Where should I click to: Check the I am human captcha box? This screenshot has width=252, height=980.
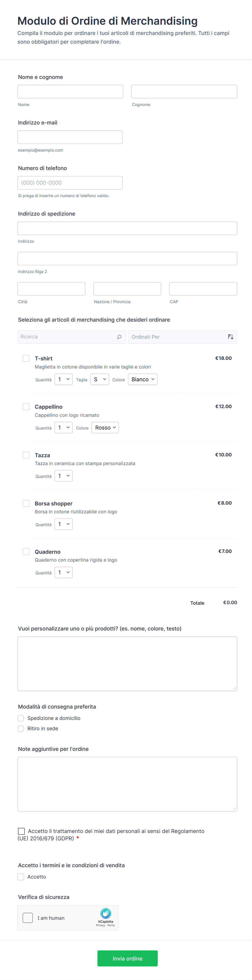[x=28, y=918]
